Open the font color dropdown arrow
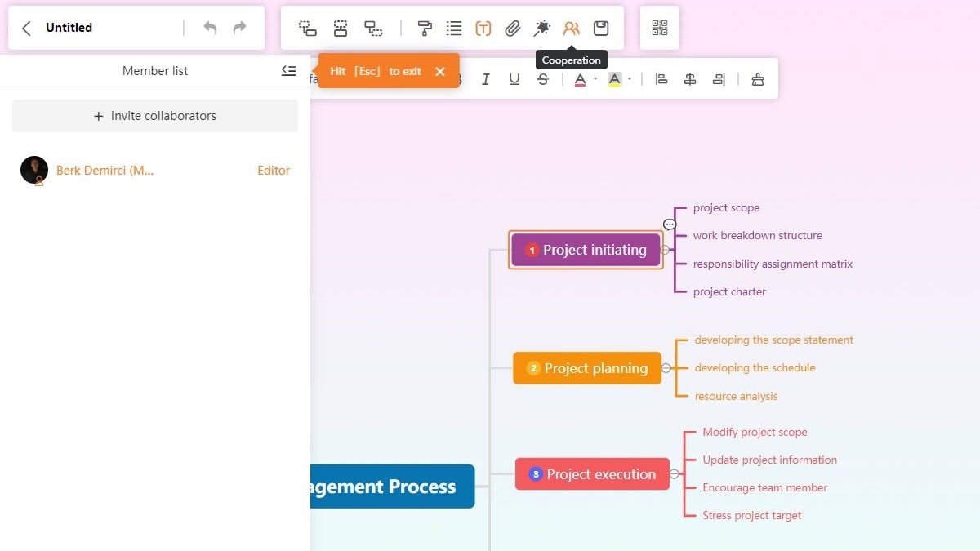Viewport: 980px width, 551px height. (595, 79)
